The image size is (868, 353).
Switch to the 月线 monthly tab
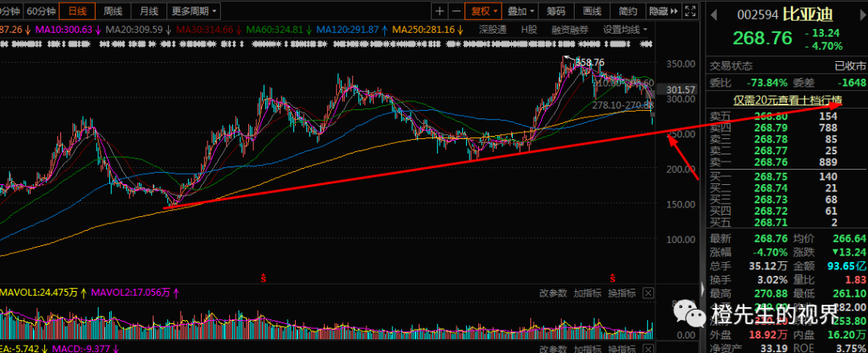[149, 11]
